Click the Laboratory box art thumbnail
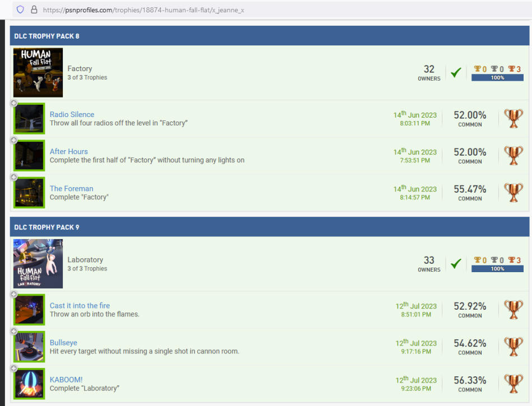The height and width of the screenshot is (406, 532). click(38, 263)
